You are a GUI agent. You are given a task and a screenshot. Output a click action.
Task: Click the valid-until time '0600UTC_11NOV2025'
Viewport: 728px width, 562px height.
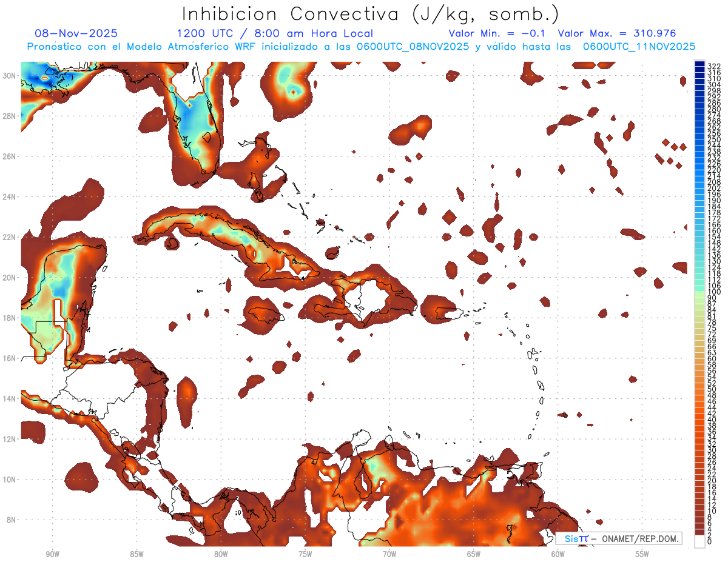tap(639, 47)
